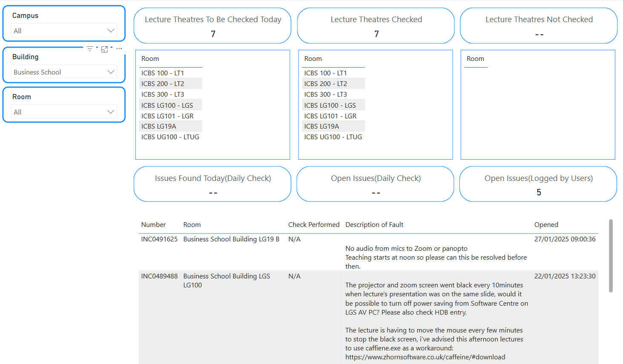The height and width of the screenshot is (364, 623).
Task: Click the Lecture Theatres Checked card
Action: [x=376, y=26]
